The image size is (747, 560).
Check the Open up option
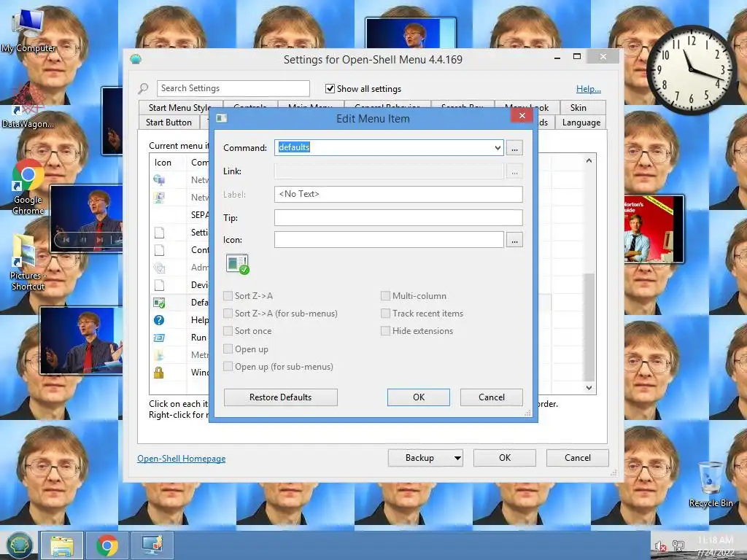coord(228,349)
